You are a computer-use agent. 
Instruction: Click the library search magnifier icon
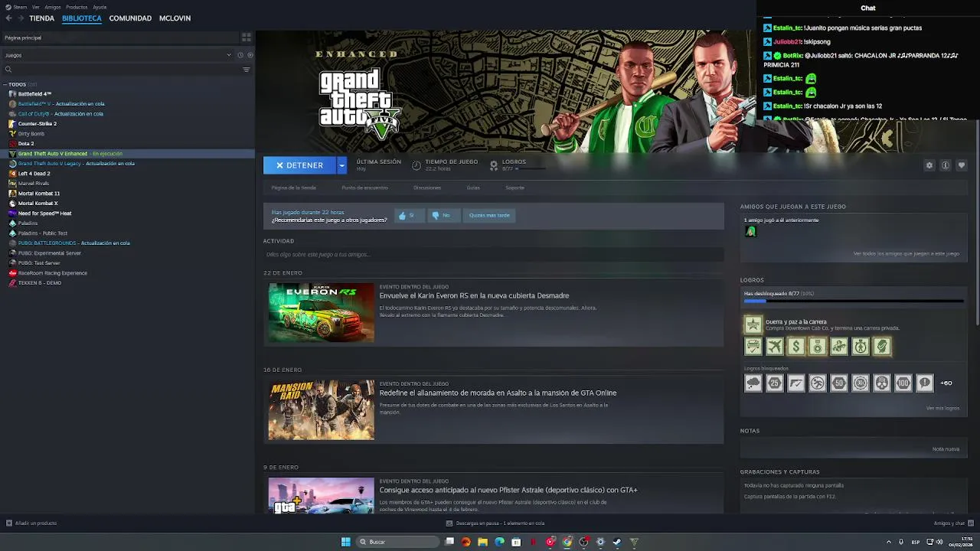8,70
